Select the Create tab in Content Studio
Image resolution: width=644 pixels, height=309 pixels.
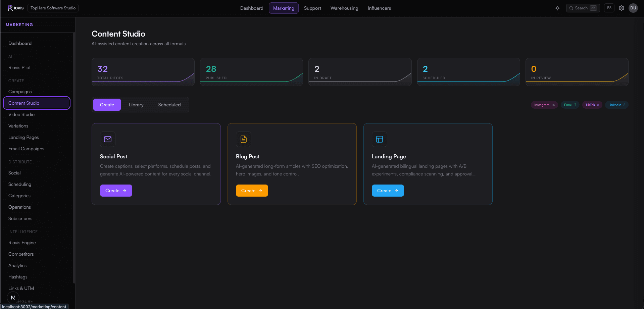[107, 105]
